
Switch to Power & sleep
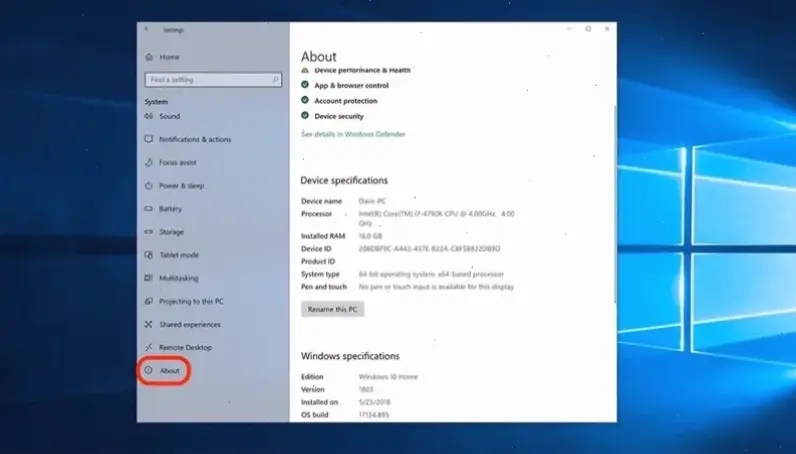[x=181, y=186]
